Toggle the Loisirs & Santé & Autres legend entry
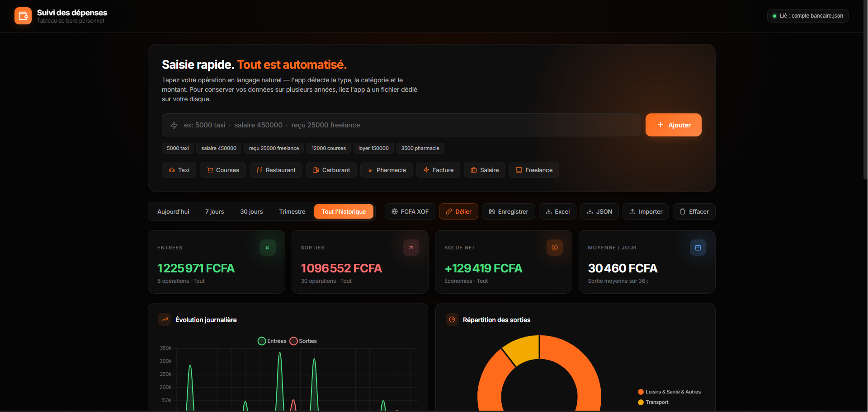The width and height of the screenshot is (868, 412). pyautogui.click(x=669, y=392)
